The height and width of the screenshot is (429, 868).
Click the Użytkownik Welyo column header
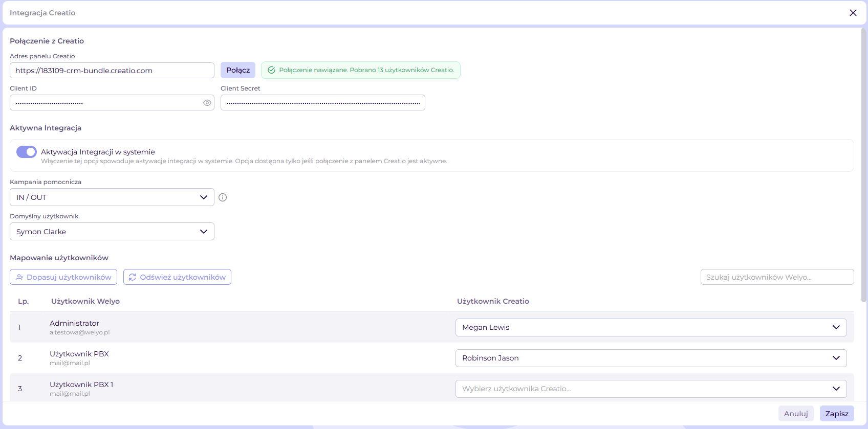pyautogui.click(x=85, y=301)
